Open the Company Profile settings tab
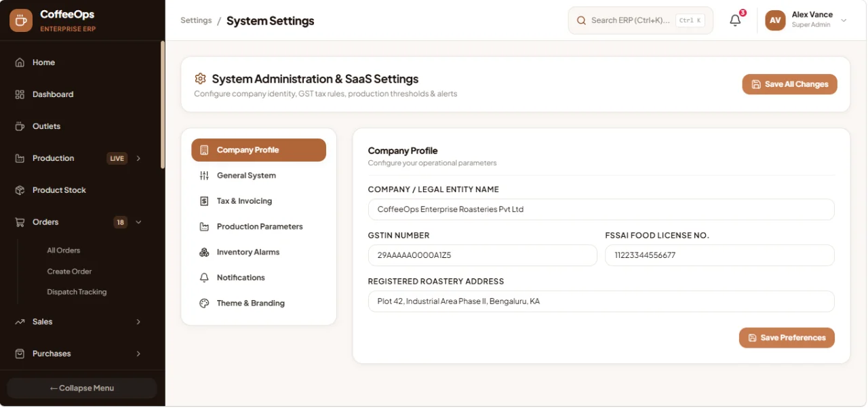868x408 pixels. (258, 150)
